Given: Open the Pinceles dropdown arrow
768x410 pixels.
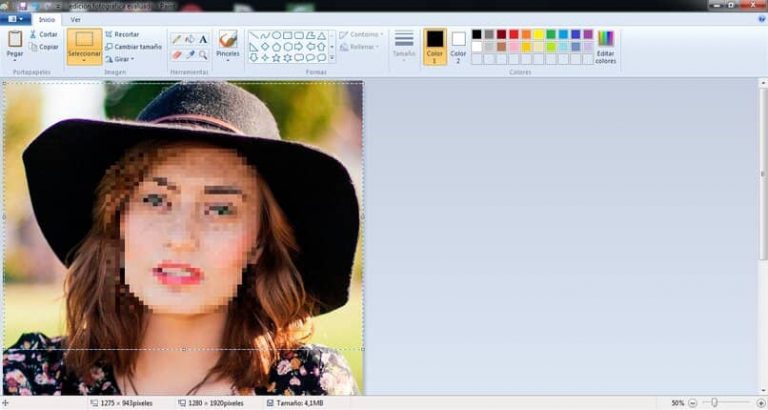Looking at the screenshot, I should (x=228, y=61).
